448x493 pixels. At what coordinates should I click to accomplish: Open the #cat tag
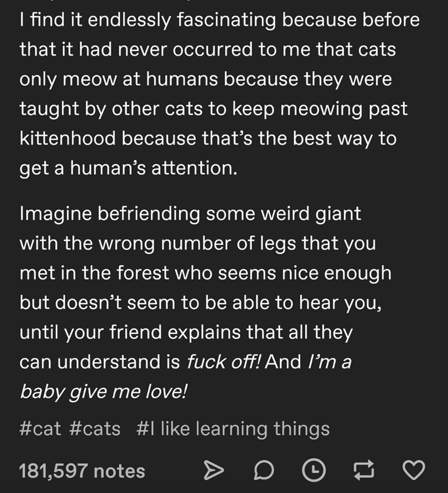coord(40,429)
